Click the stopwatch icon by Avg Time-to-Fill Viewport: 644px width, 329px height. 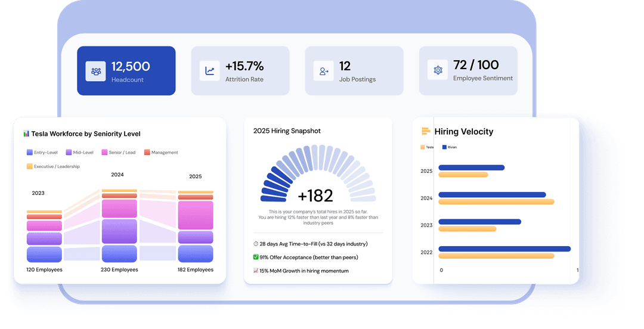256,244
